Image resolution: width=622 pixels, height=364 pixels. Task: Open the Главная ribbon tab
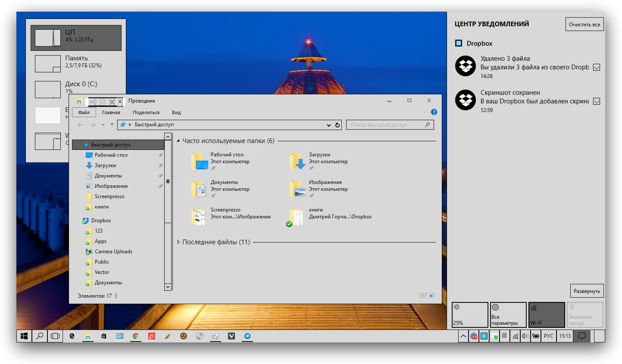pos(111,112)
